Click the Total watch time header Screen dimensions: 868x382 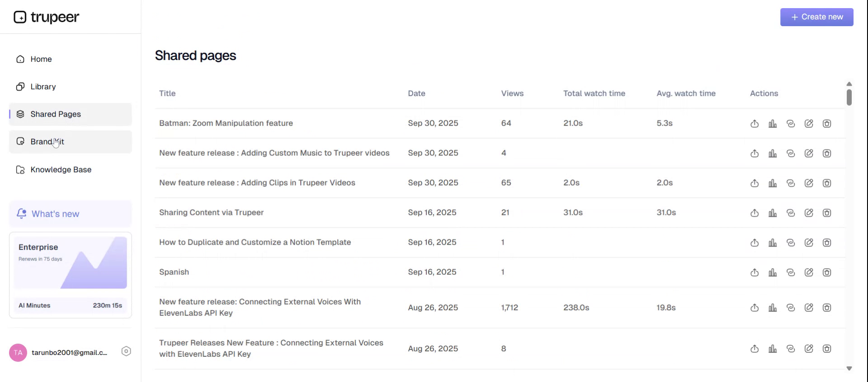594,93
